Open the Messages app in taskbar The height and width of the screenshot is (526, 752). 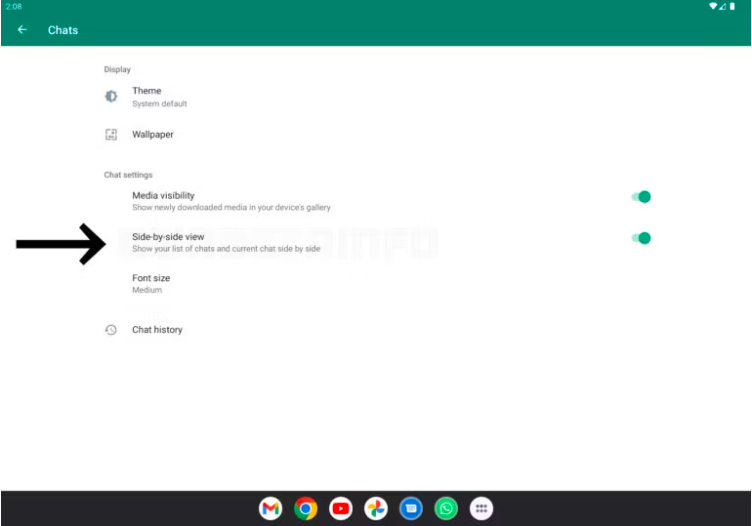pyautogui.click(x=411, y=509)
